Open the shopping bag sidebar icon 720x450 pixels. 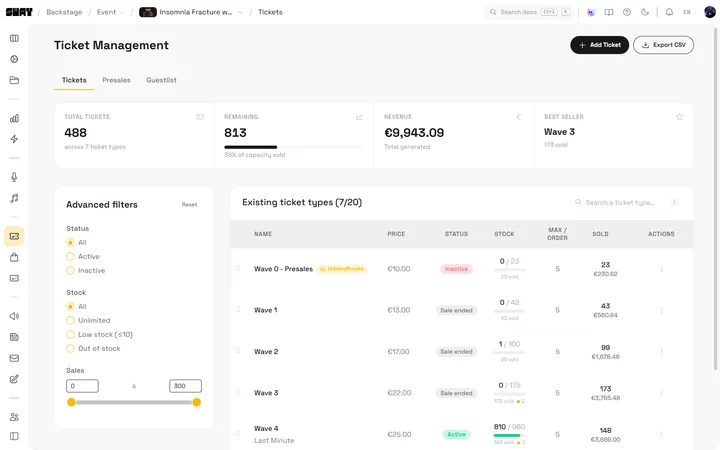pyautogui.click(x=14, y=257)
